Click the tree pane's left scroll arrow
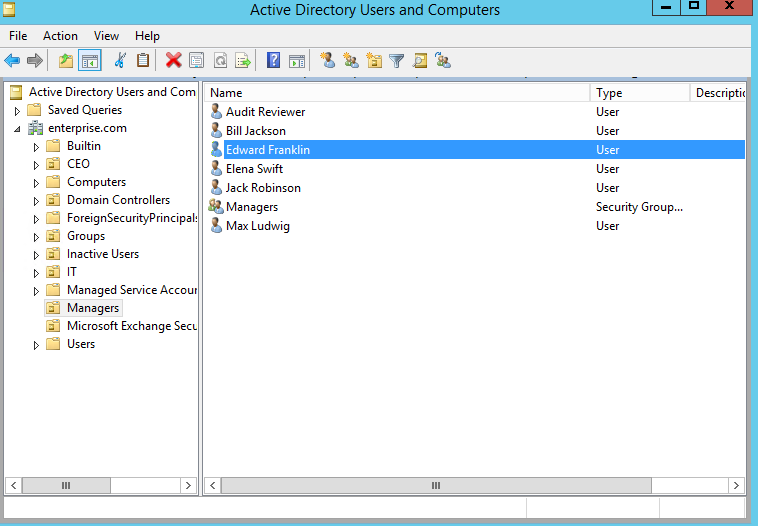 14,485
